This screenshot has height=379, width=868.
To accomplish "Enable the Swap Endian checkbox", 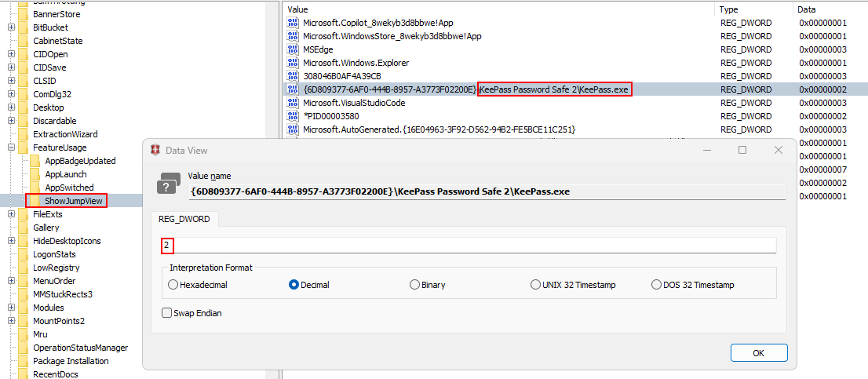I will click(167, 313).
